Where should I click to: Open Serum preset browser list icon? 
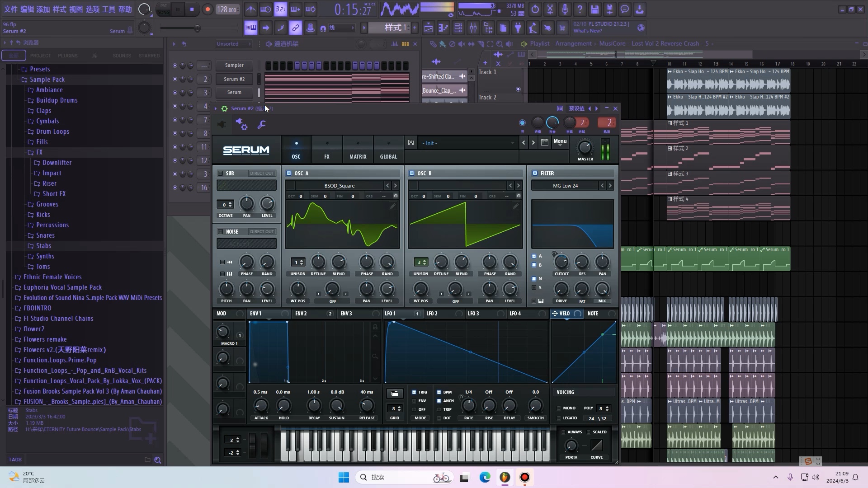(545, 143)
